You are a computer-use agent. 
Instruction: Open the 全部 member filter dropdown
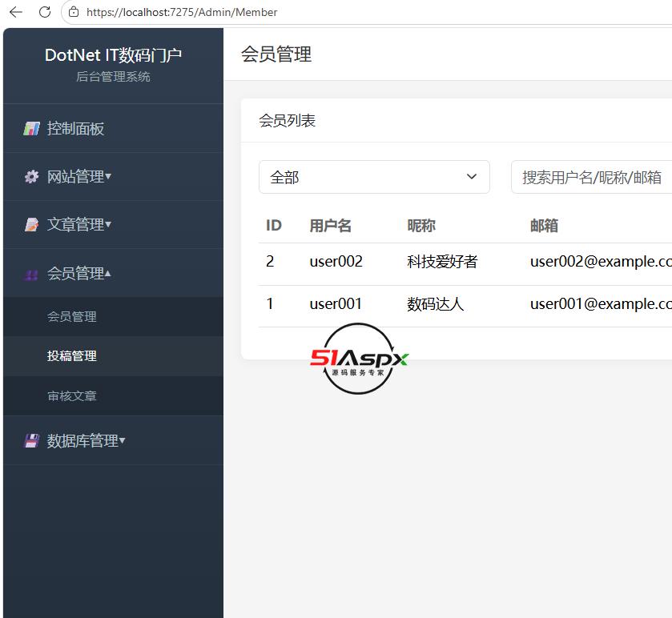click(374, 177)
